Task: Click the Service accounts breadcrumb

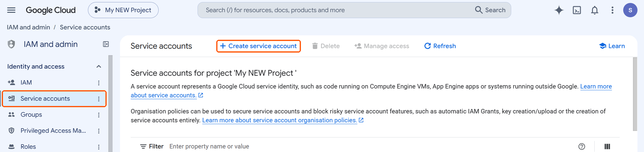Action: click(85, 27)
